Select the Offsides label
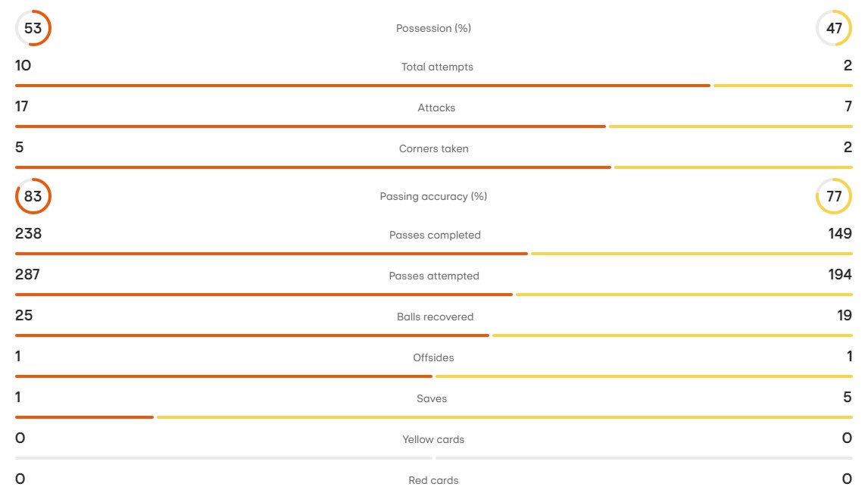 (x=433, y=358)
